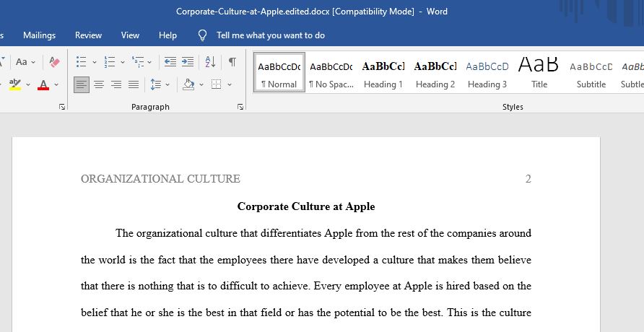644x332 pixels.
Task: Apply the No Spacing style
Action: coord(331,72)
